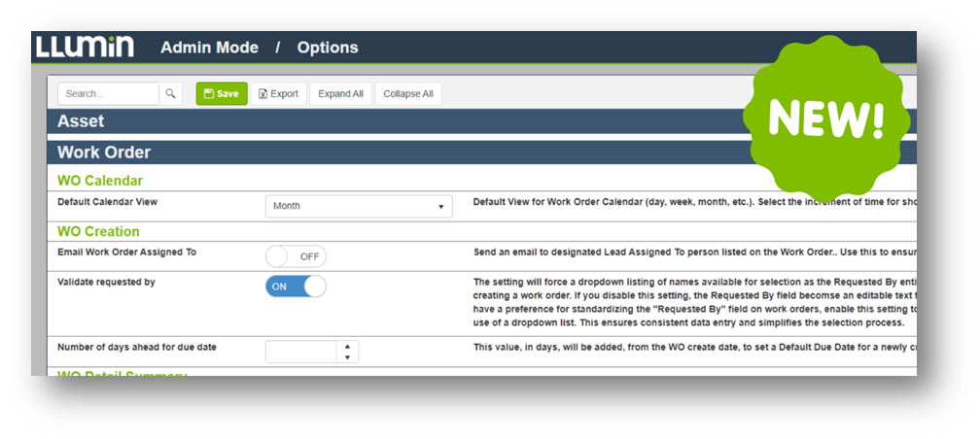The width and height of the screenshot is (980, 439).
Task: Increase number of days ahead value
Action: (x=348, y=346)
